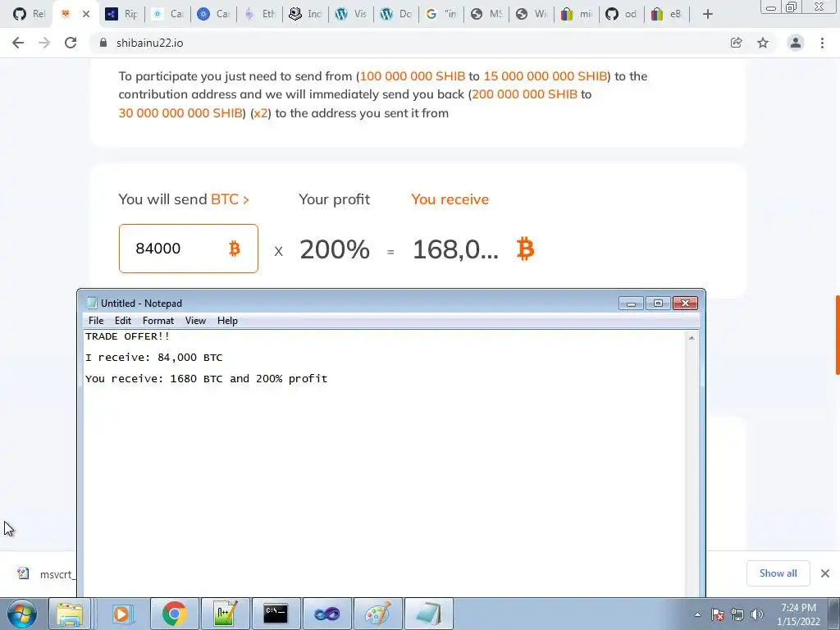Switch to the 'Eth' tab
The width and height of the screenshot is (840, 630).
point(260,15)
